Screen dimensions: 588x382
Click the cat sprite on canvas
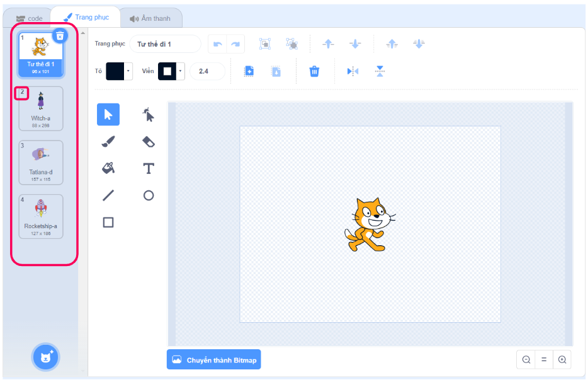click(x=370, y=224)
